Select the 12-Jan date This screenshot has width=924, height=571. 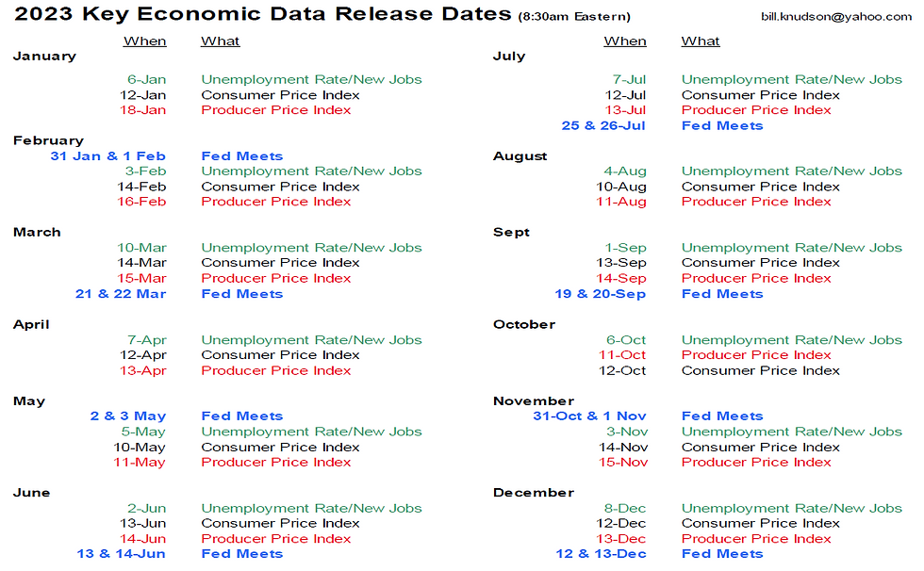(142, 95)
